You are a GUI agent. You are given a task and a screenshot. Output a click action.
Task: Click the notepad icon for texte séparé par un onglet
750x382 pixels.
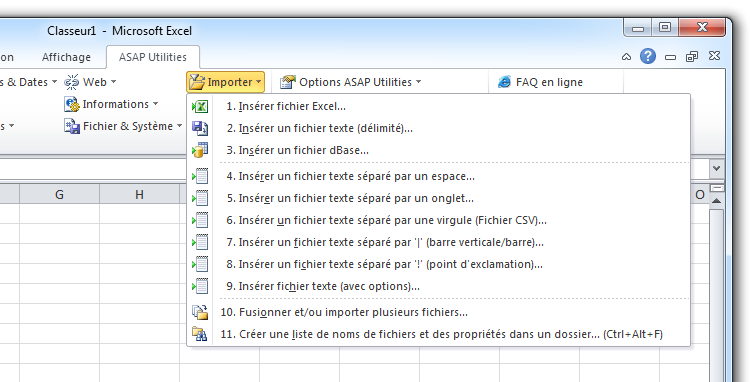coord(200,198)
